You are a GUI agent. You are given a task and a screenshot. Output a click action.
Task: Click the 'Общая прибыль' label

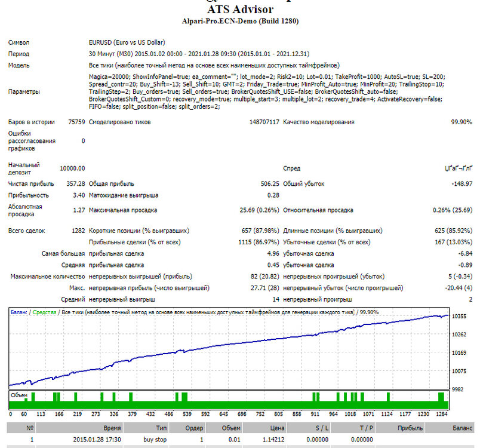pos(112,184)
